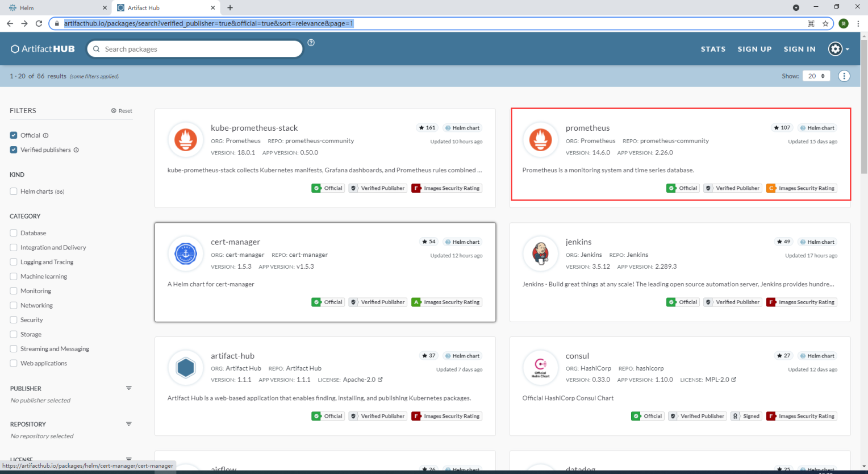868x474 pixels.
Task: Open the Chrome profile dropdown arrow
Action: tap(796, 7)
